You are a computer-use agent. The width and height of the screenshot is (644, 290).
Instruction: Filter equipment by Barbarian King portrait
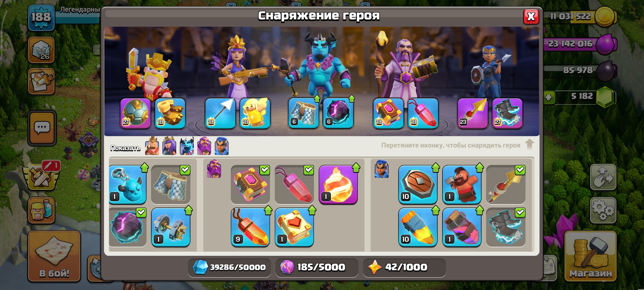coord(152,146)
